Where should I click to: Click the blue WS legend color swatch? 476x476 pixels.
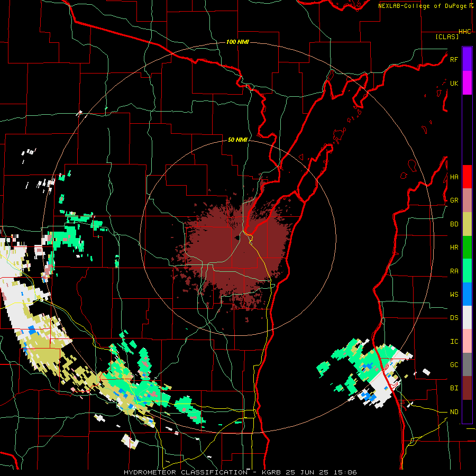[x=467, y=294]
